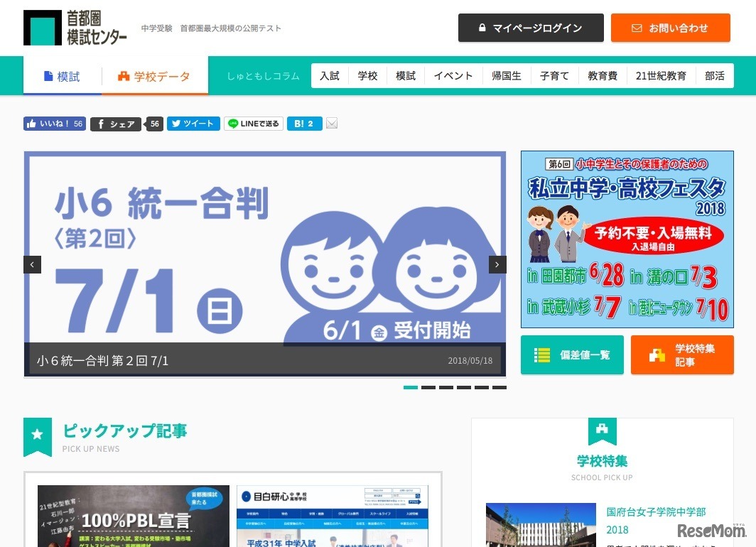
Task: Select the second carousel indicator dot
Action: (x=429, y=387)
